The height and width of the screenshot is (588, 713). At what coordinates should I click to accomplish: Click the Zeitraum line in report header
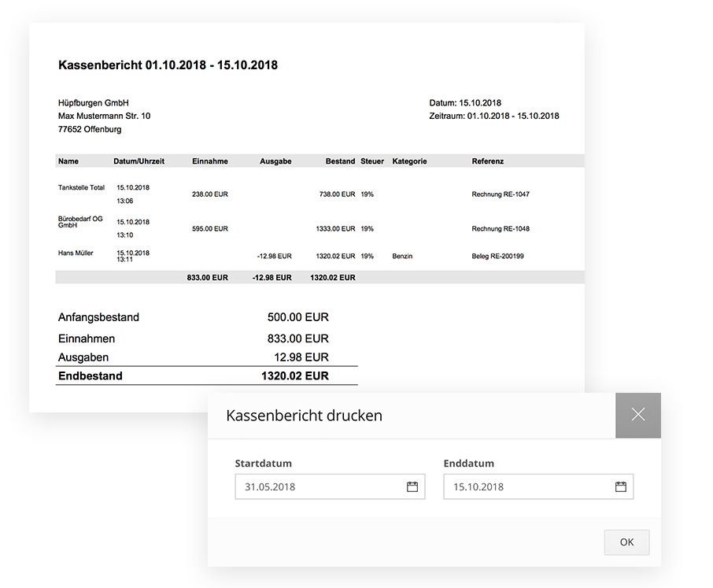click(494, 116)
